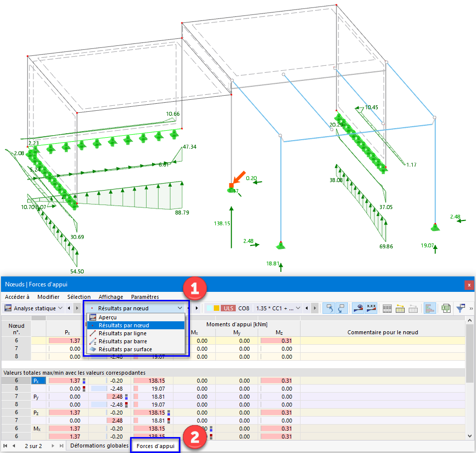Go to previous load combination arrow
This screenshot has width=476, height=453.
307,308
